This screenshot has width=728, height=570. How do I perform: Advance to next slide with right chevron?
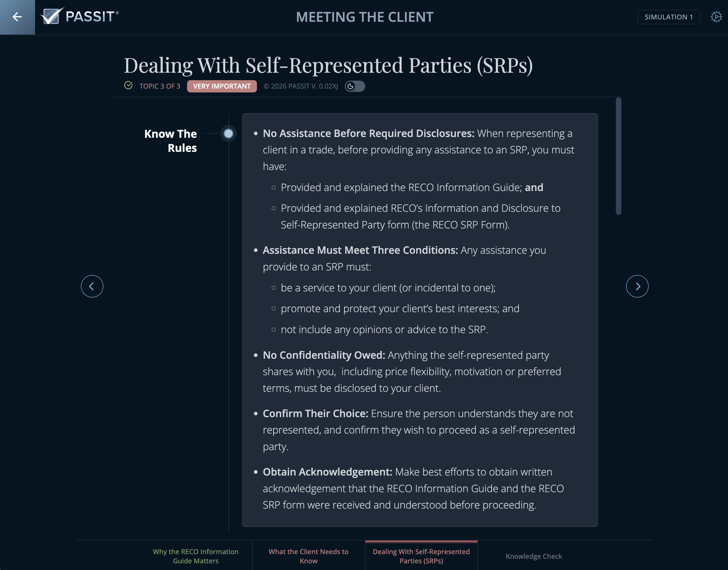tap(637, 286)
